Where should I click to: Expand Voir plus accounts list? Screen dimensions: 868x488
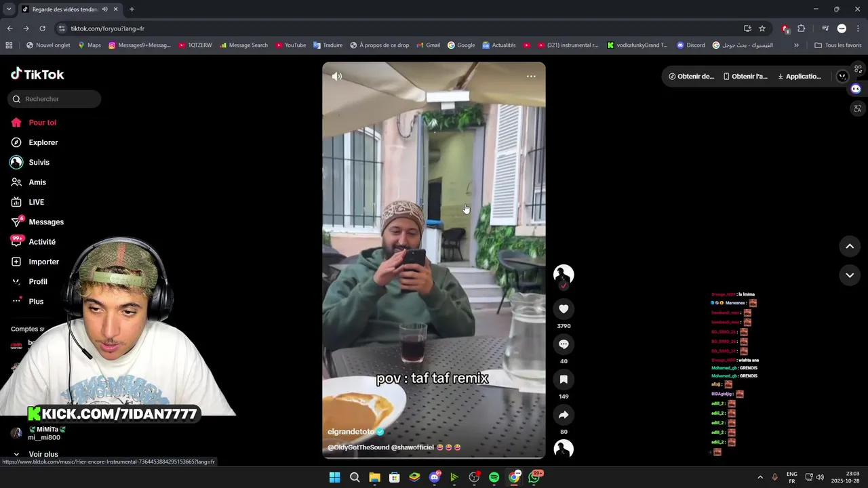point(35,454)
